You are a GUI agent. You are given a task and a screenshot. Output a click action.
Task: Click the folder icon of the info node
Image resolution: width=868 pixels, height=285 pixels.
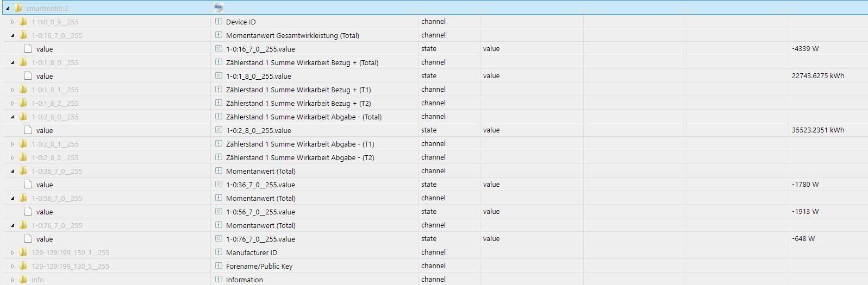tap(23, 280)
